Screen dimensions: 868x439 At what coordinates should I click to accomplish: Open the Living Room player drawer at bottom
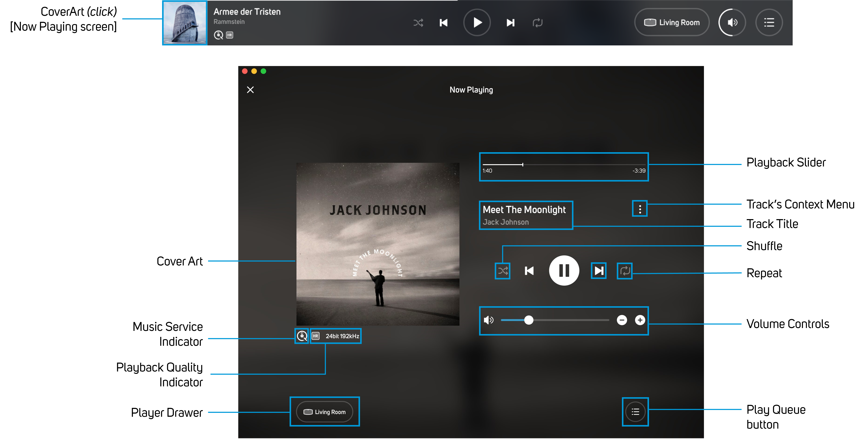(325, 412)
